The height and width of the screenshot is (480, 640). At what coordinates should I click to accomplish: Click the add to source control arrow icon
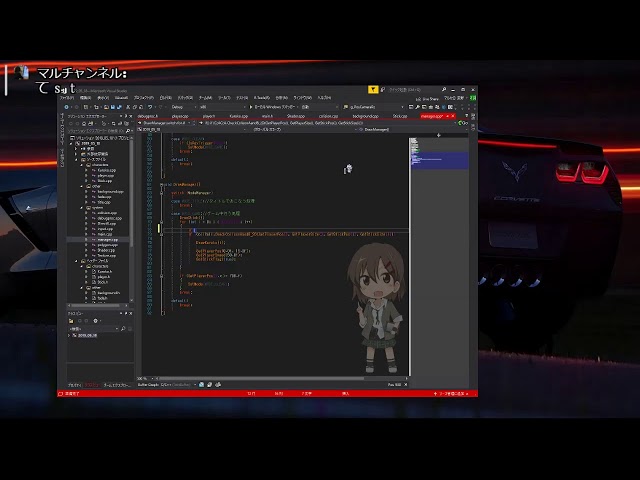(x=435, y=394)
